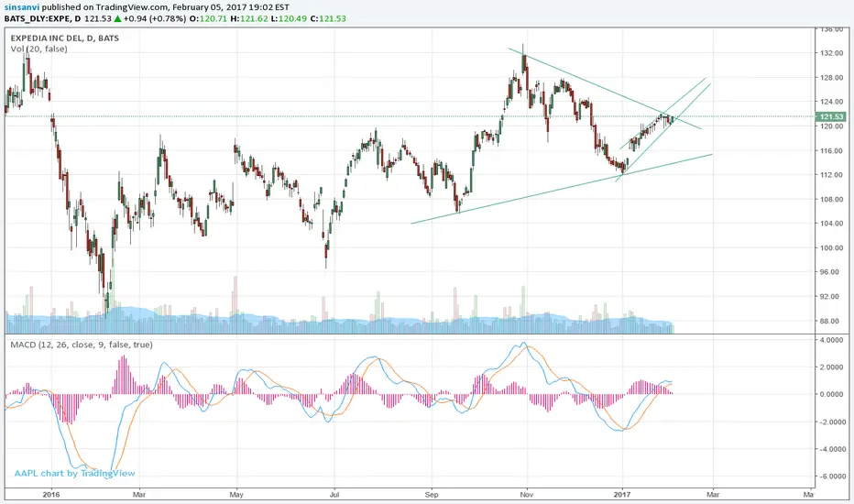Click the 100.00 price axis label
This screenshot has width=854, height=504.
coord(831,248)
